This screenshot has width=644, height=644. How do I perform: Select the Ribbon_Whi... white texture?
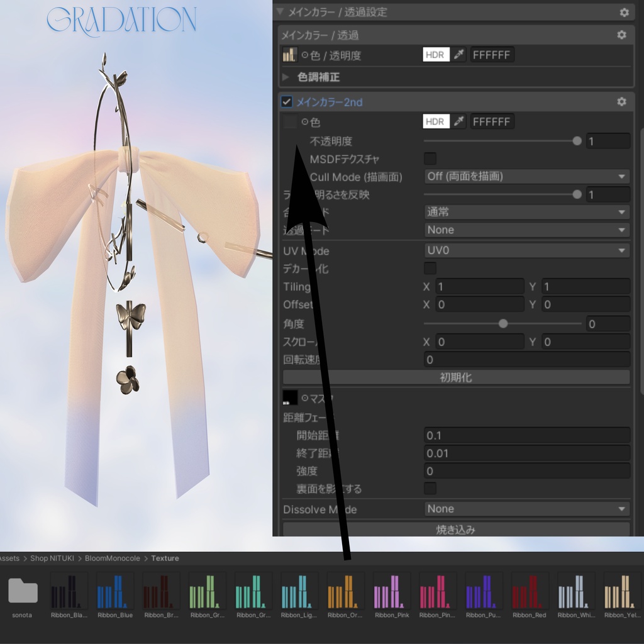[x=576, y=596]
